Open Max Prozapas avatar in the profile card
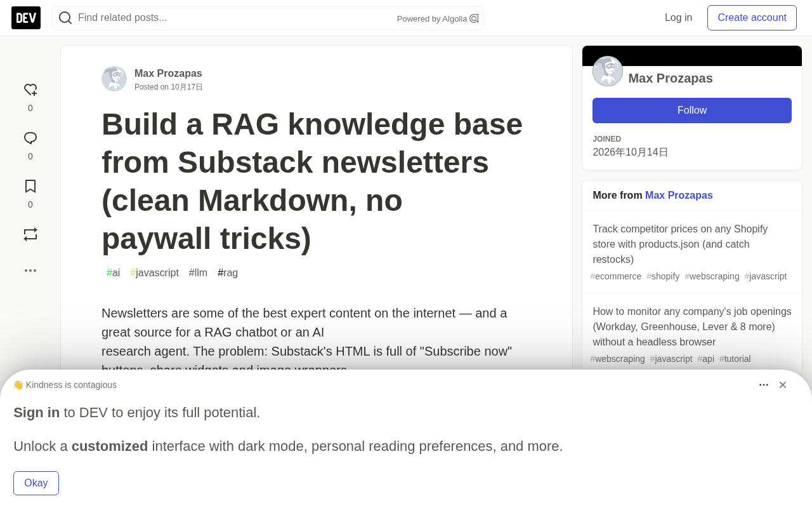Viewport: 812px width, 508px height. pos(608,71)
